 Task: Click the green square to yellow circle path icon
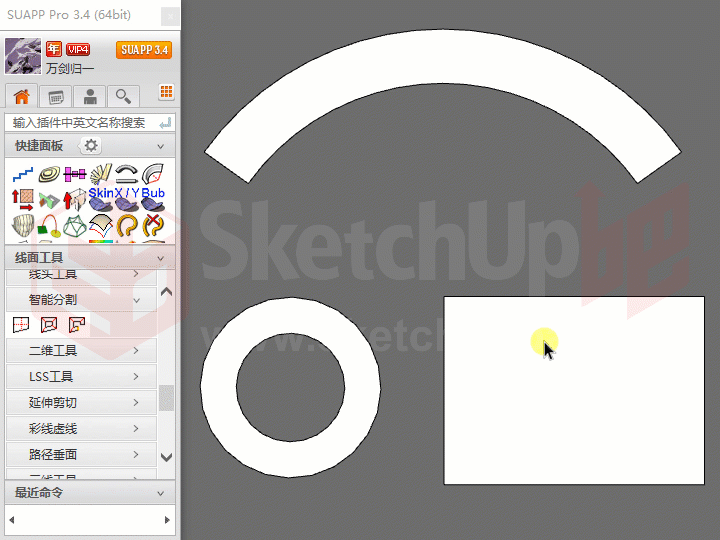pos(49,226)
